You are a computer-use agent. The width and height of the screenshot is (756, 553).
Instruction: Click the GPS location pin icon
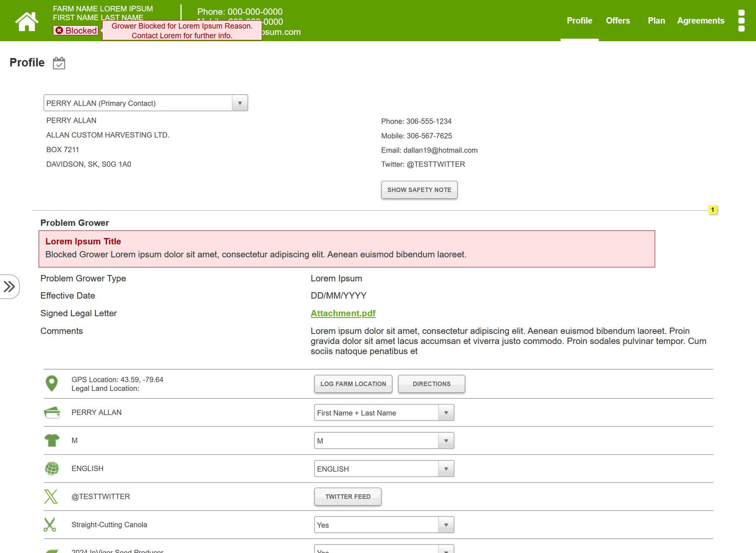point(51,384)
